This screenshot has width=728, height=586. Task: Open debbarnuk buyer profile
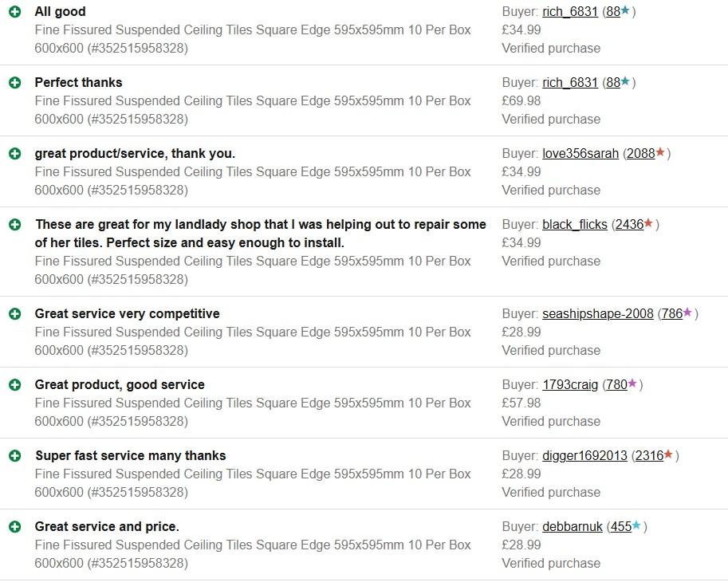point(573,527)
